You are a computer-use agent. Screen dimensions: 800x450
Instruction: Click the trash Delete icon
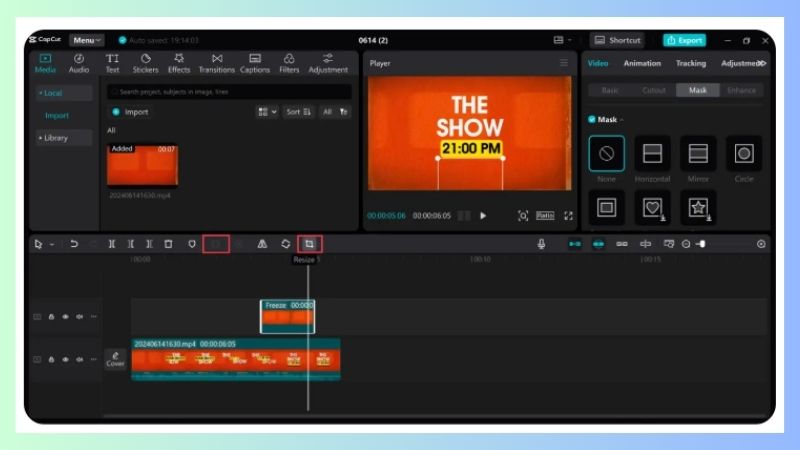[168, 244]
